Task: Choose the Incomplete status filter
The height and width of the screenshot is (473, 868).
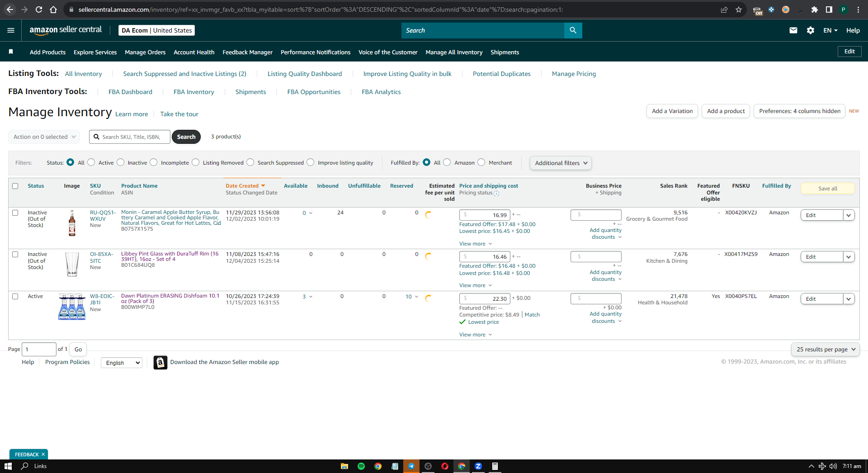Action: [x=154, y=162]
